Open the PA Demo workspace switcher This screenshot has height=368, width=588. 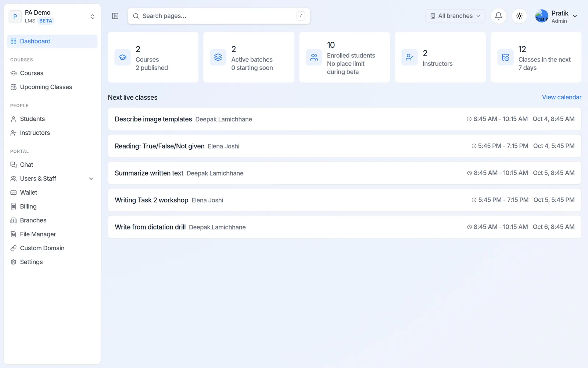click(52, 17)
